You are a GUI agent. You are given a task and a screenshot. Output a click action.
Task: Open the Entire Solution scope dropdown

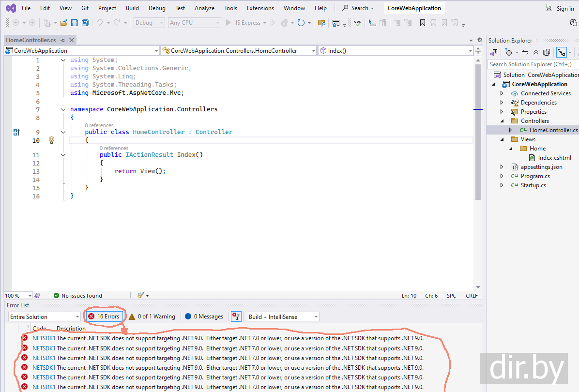44,317
